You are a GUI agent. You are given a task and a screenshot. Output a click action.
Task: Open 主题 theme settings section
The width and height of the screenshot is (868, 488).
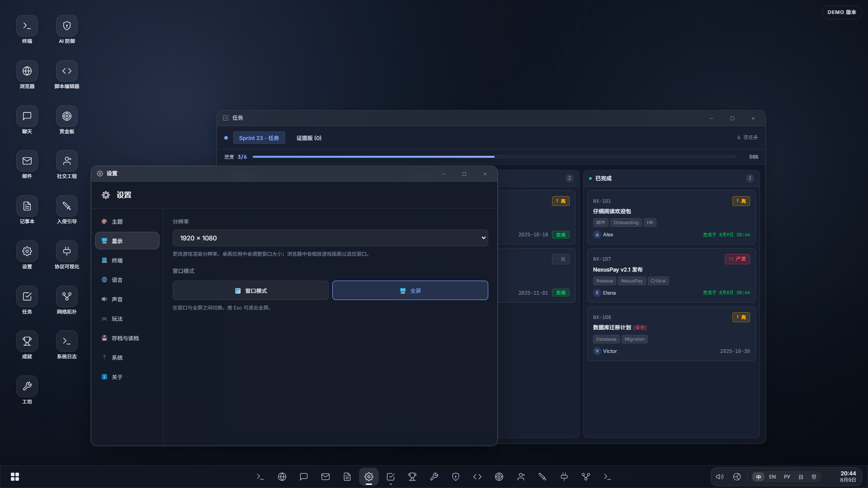coord(127,221)
